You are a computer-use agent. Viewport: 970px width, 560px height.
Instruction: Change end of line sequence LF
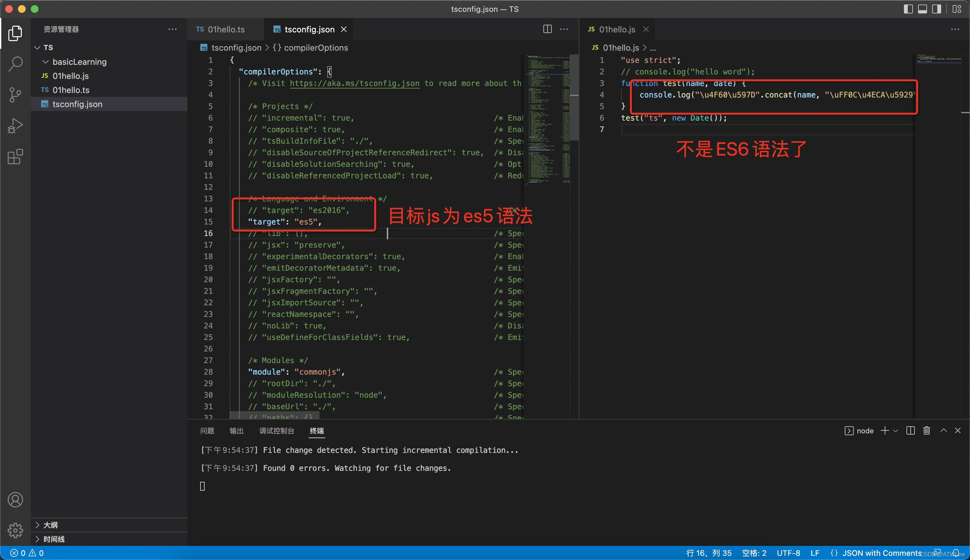click(x=815, y=553)
